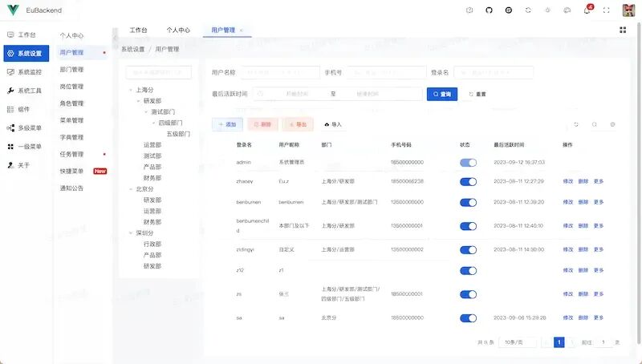The height and width of the screenshot is (364, 642).
Task: Toggle the status switch for zhaoey
Action: 468,182
